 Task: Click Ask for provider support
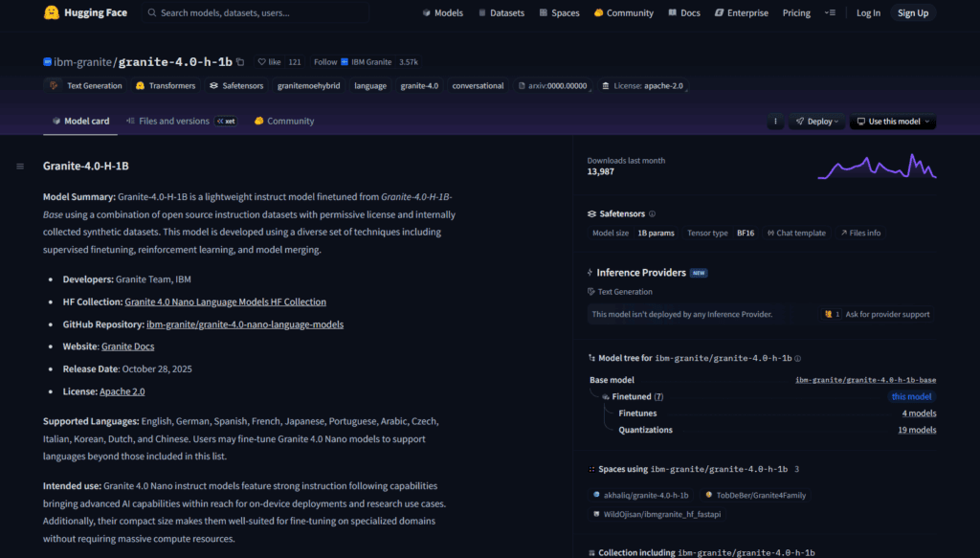point(878,314)
